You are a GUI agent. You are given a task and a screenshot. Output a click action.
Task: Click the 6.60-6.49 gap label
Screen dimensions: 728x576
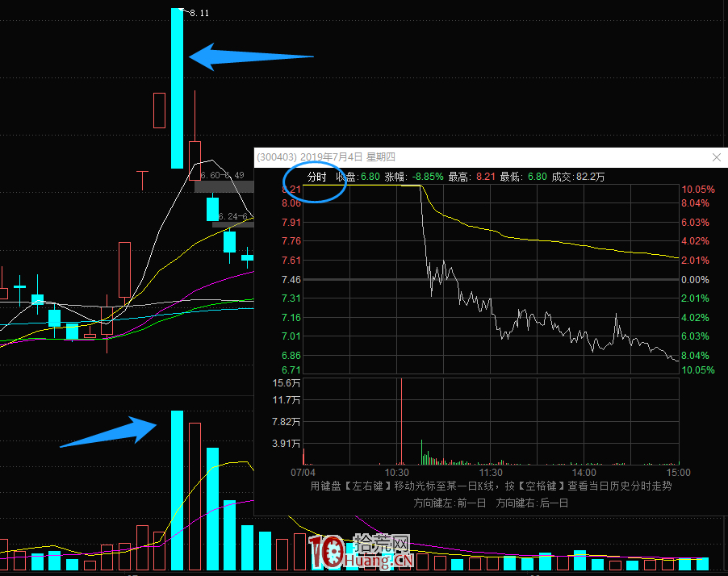pos(223,175)
